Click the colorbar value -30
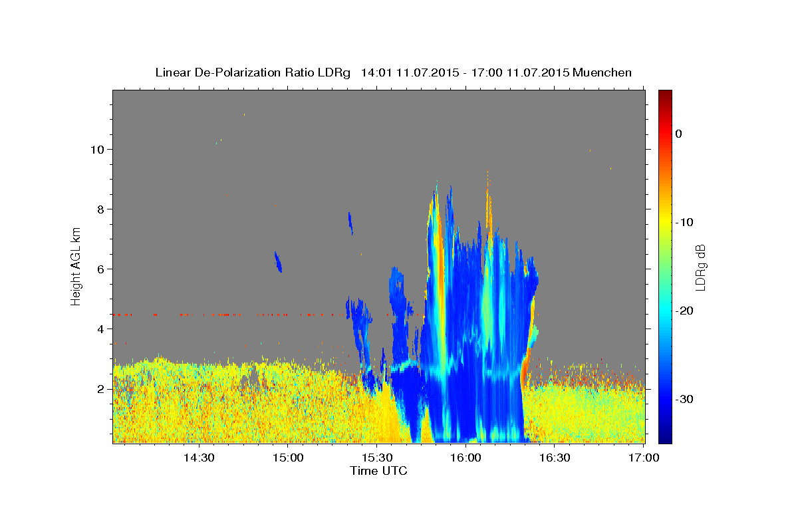The image size is (798, 532). tap(684, 399)
